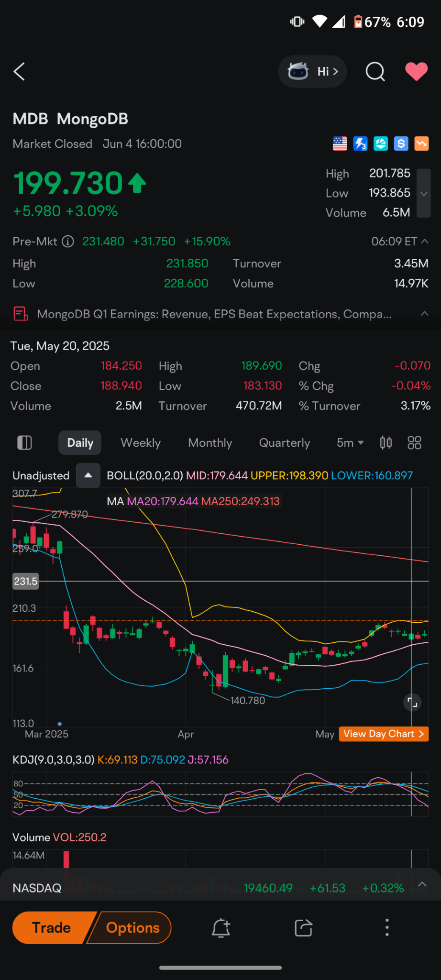Image resolution: width=441 pixels, height=980 pixels.
Task: Open the three-dot more menu
Action: (387, 928)
